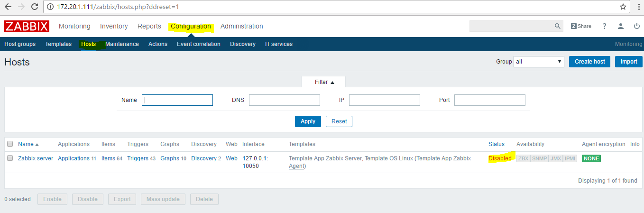The width and height of the screenshot is (644, 213).
Task: Open the Administration menu
Action: [242, 26]
